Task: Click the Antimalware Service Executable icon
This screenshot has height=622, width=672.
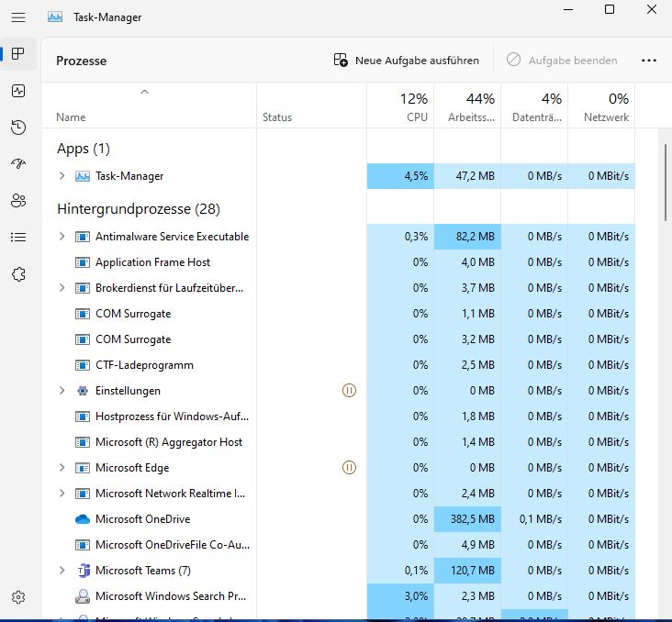Action: click(83, 237)
